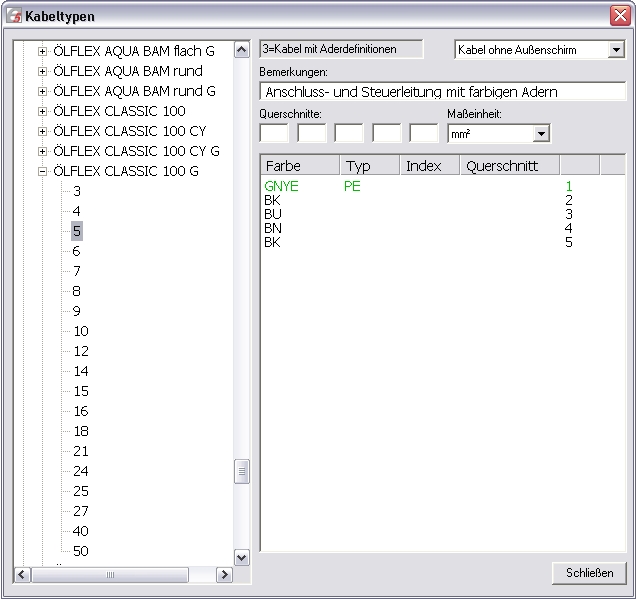
Task: Click the Bemerkungen text field
Action: tap(442, 91)
